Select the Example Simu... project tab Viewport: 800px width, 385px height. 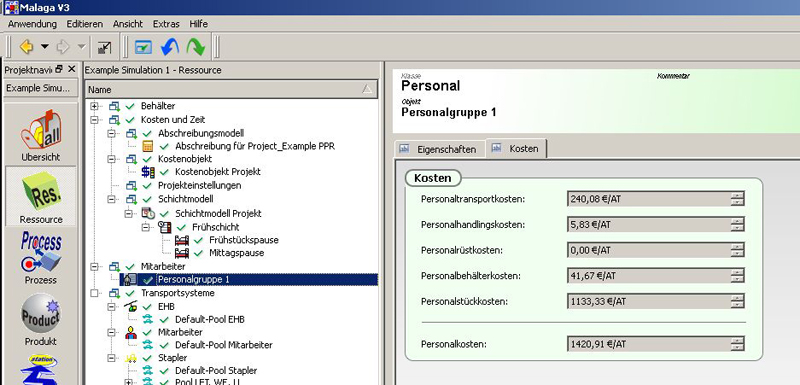[x=41, y=88]
